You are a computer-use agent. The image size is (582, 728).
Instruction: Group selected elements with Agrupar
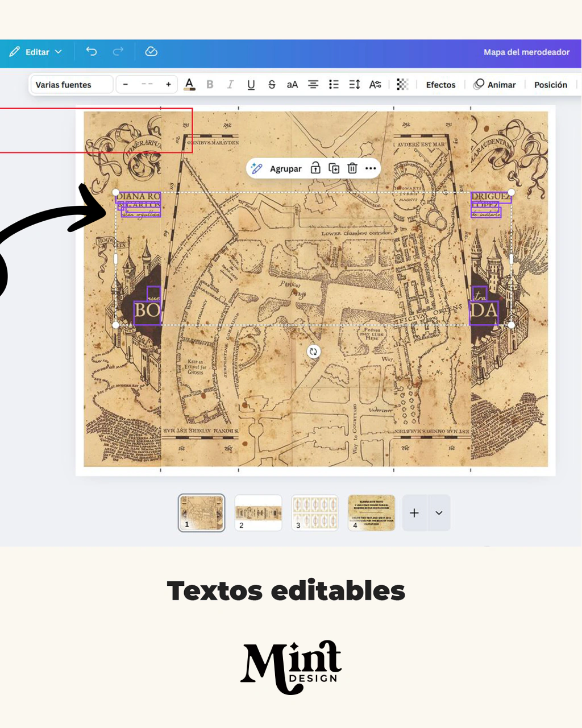coord(286,169)
